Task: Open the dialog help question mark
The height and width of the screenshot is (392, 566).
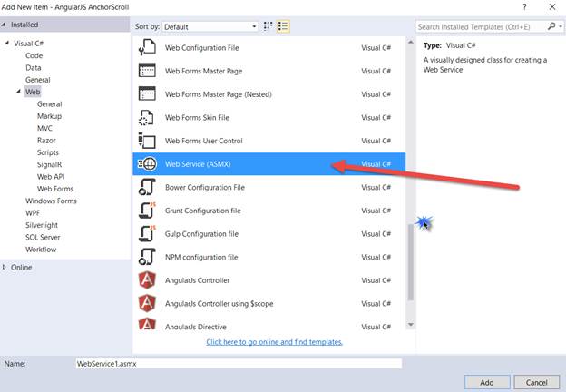Action: point(524,7)
